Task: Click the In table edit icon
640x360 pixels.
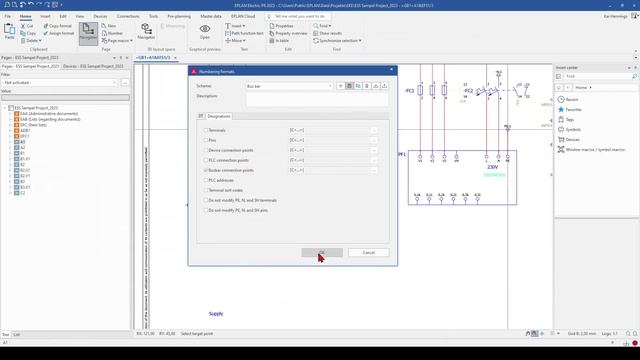Action: [272, 40]
